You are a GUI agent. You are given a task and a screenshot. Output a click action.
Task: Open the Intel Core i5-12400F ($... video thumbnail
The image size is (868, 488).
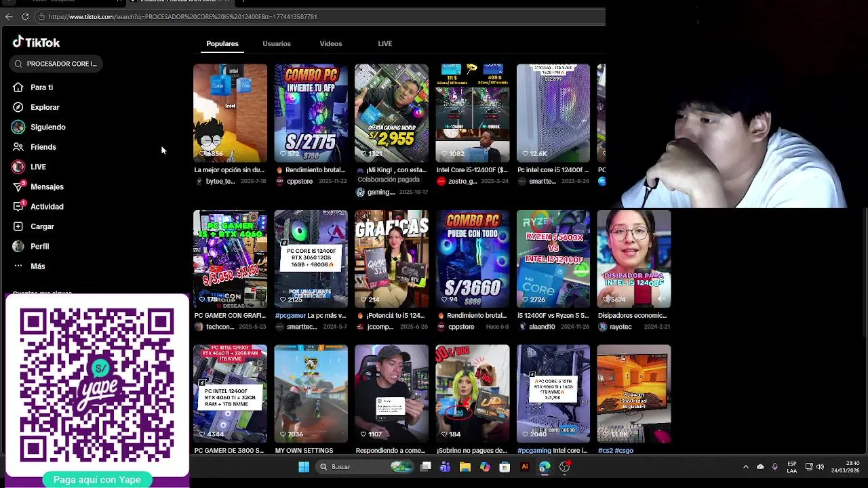tap(472, 113)
